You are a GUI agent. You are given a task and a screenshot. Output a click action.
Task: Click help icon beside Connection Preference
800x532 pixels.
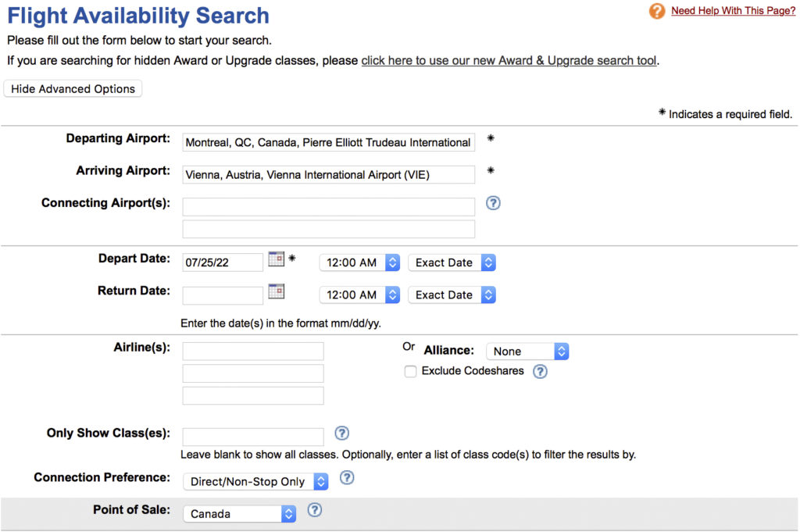click(347, 477)
